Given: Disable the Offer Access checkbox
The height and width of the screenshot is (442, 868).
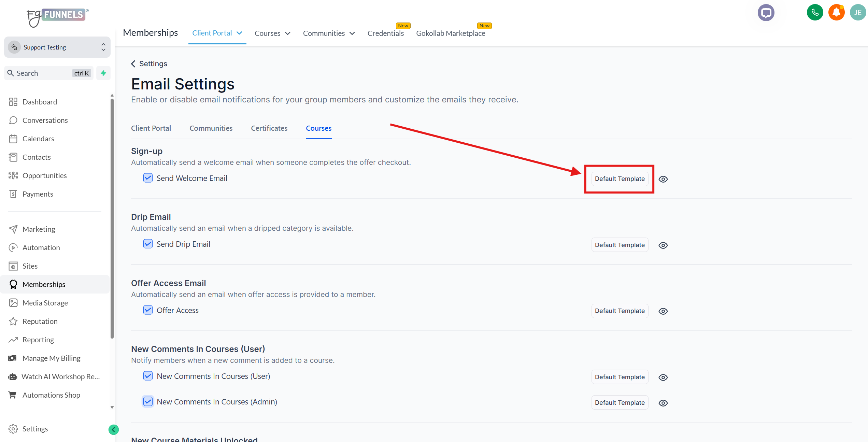Looking at the screenshot, I should click(x=148, y=310).
